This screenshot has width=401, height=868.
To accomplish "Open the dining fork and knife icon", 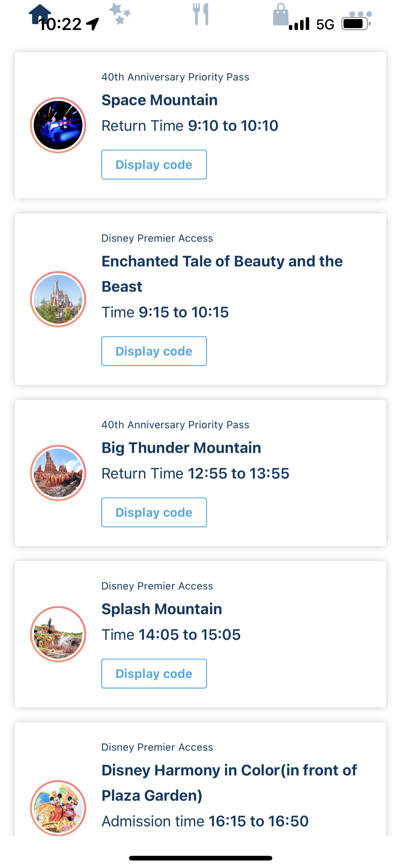I will point(201,14).
